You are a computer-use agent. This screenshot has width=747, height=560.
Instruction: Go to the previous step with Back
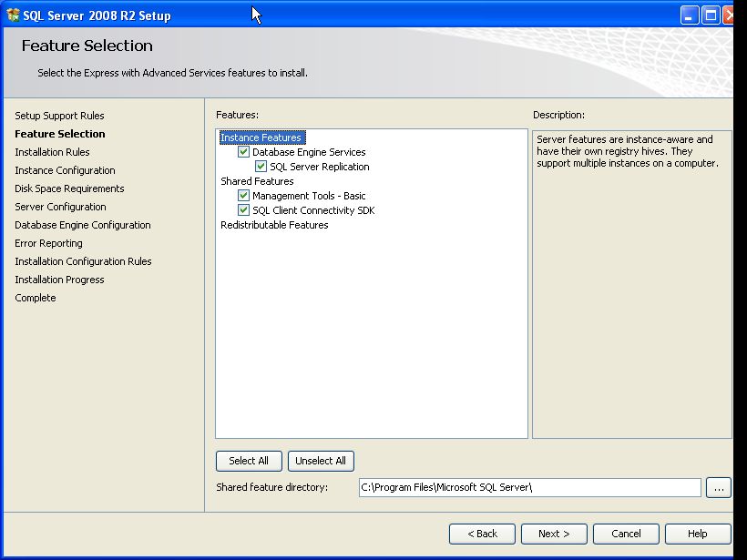point(482,534)
